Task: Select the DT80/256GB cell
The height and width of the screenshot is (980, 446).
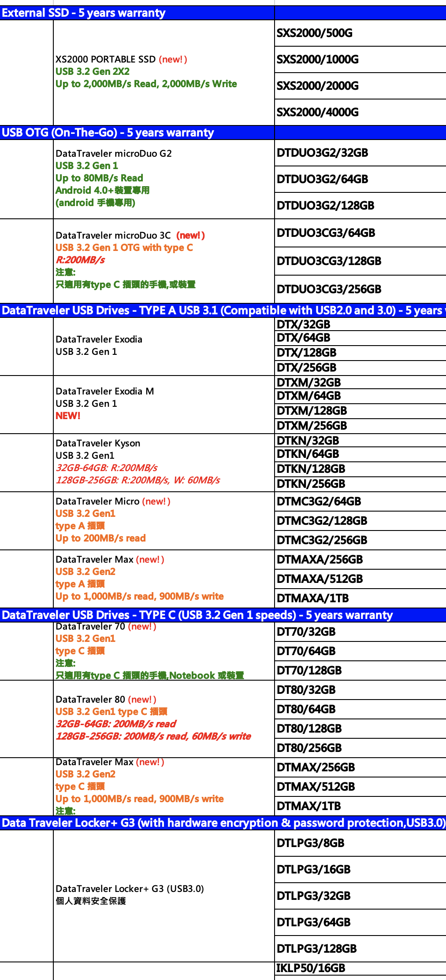Action: 360,748
